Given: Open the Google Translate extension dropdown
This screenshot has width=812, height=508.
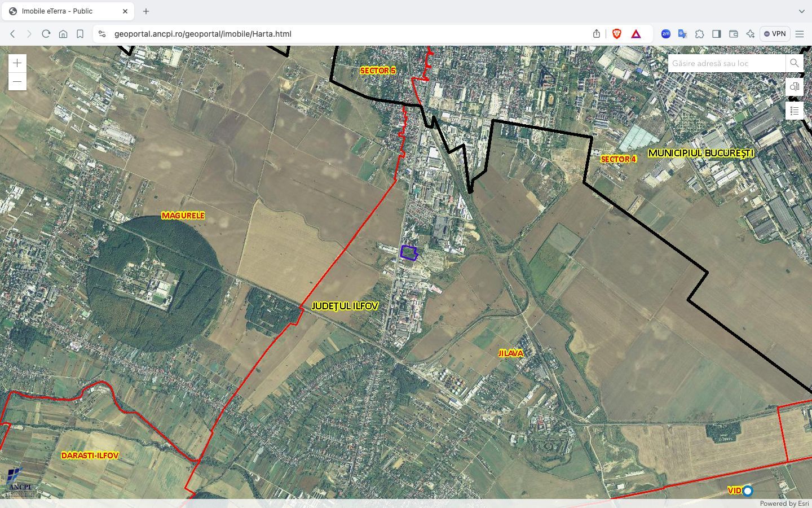Looking at the screenshot, I should tap(682, 33).
